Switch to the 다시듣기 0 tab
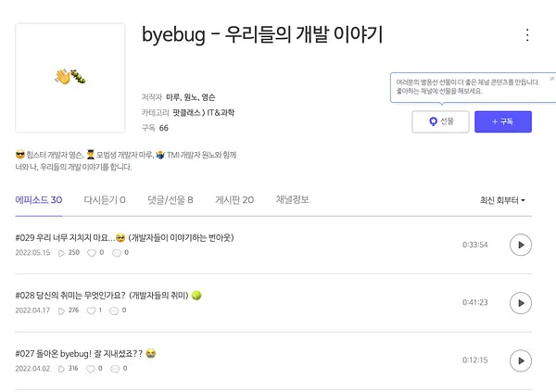 click(x=105, y=200)
